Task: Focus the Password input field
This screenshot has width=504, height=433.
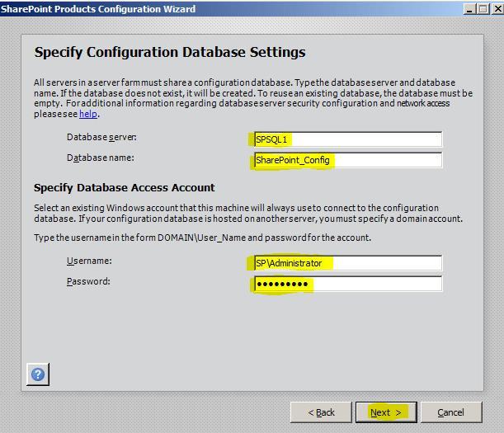Action: pyautogui.click(x=348, y=284)
